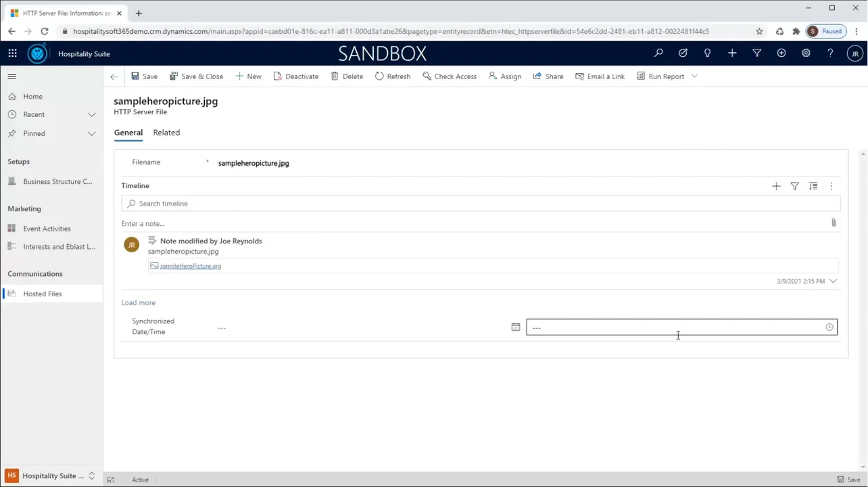Click the help question mark icon
This screenshot has height=487, width=868.
coord(830,53)
